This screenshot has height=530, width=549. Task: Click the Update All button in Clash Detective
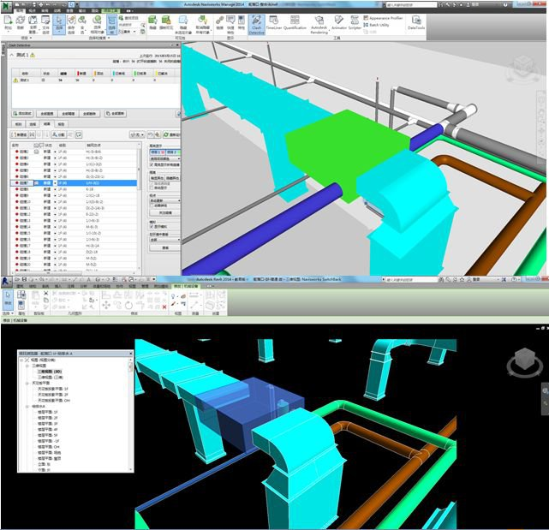click(116, 114)
